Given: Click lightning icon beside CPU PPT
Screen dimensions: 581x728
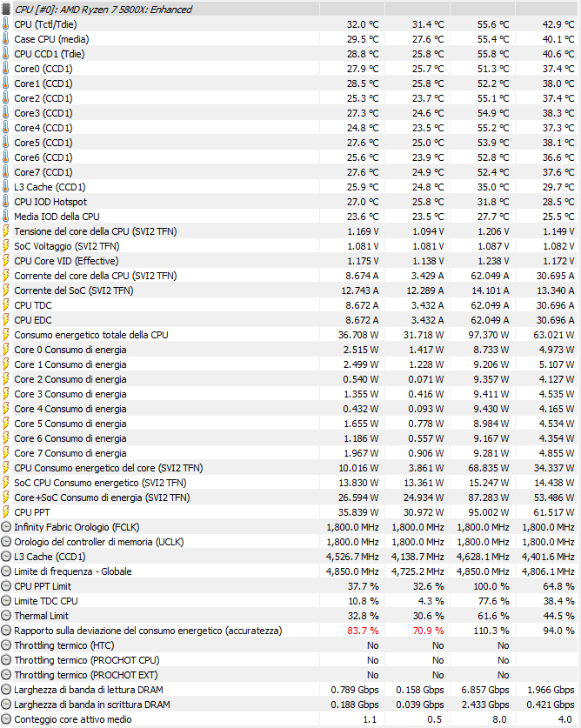Looking at the screenshot, I should point(5,512).
